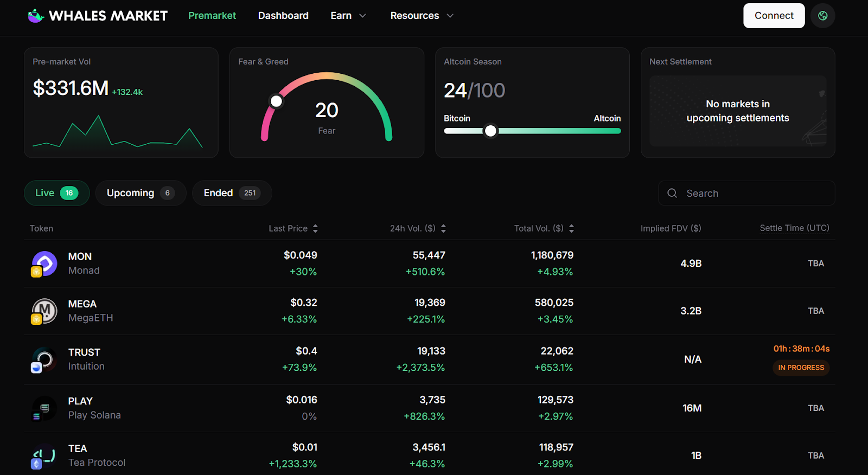Click TEA price change +1,233.3%
868x475 pixels.
293,464
